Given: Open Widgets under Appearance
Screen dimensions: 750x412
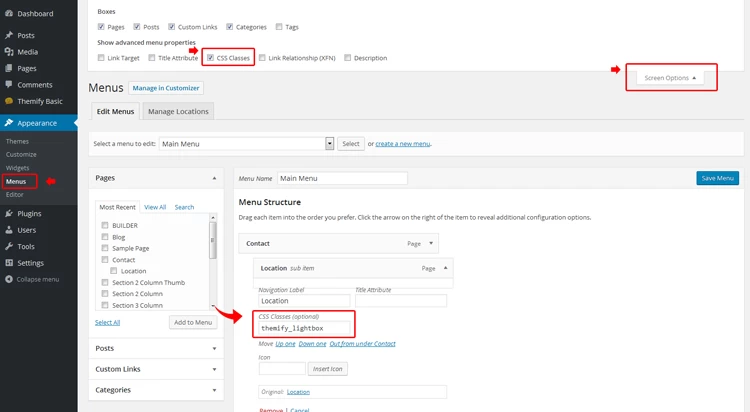Looking at the screenshot, I should 17,168.
